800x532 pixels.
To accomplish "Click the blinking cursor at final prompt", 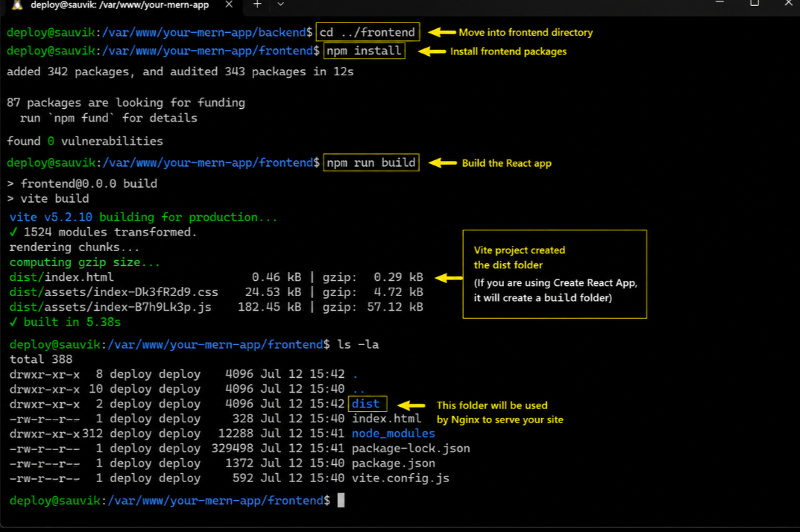I will pos(341,501).
